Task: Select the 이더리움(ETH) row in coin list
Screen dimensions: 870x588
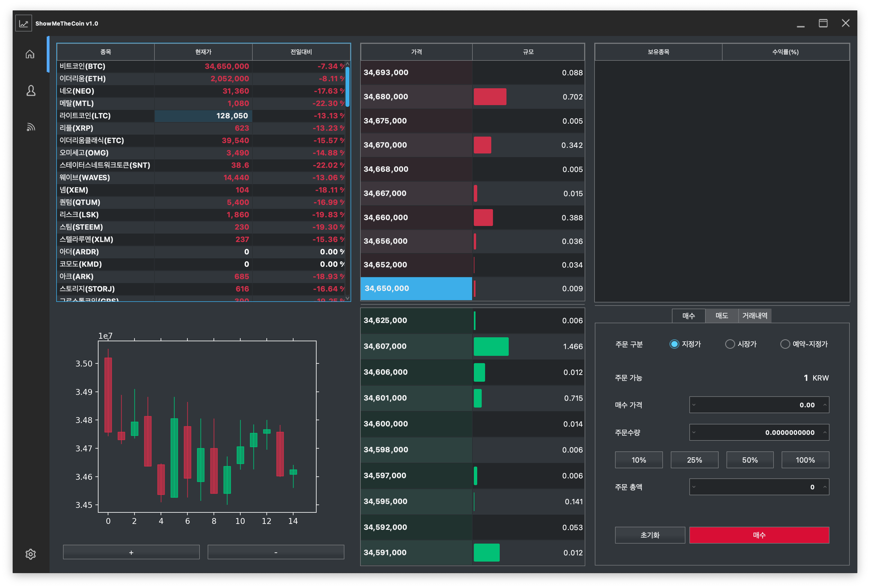Action: point(105,78)
